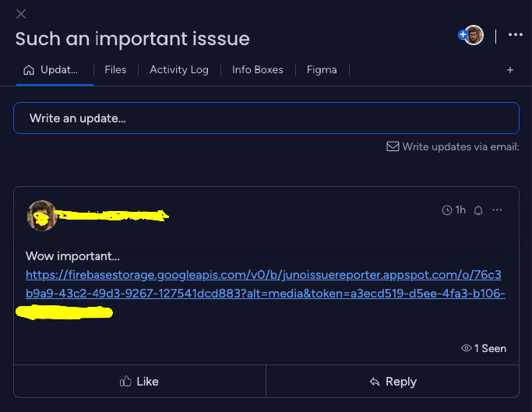View who saw it via the eye icon
This screenshot has width=532, height=412.
(467, 348)
